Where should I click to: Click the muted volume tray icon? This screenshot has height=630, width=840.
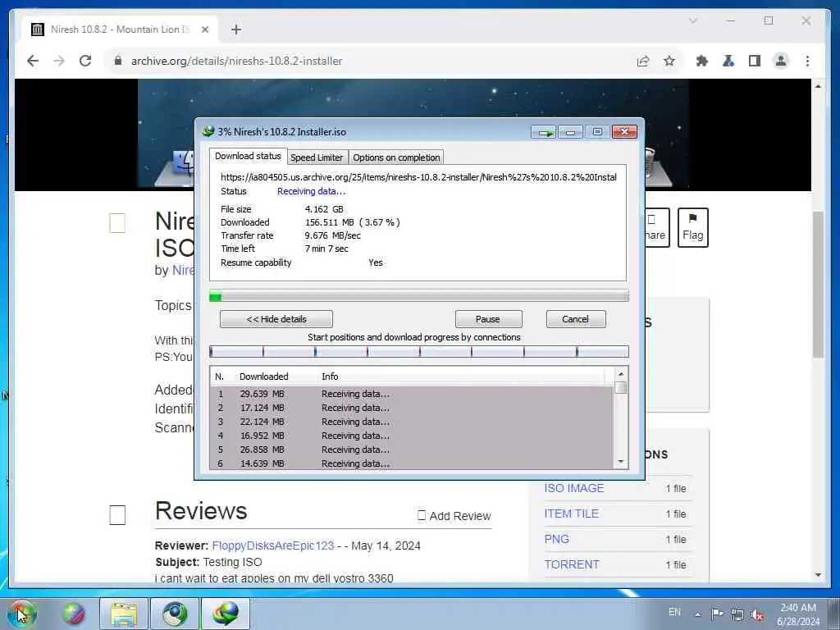757,614
